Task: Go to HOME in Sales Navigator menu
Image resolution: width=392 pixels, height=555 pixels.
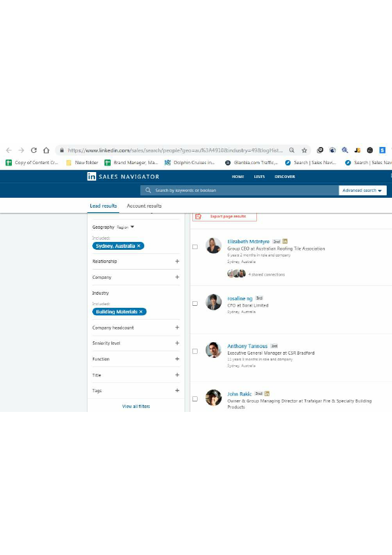Action: pos(238,176)
